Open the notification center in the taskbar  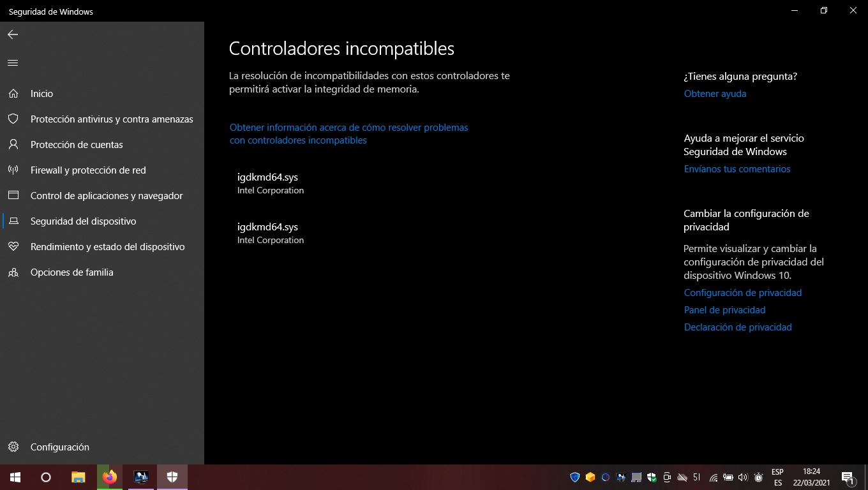click(848, 477)
